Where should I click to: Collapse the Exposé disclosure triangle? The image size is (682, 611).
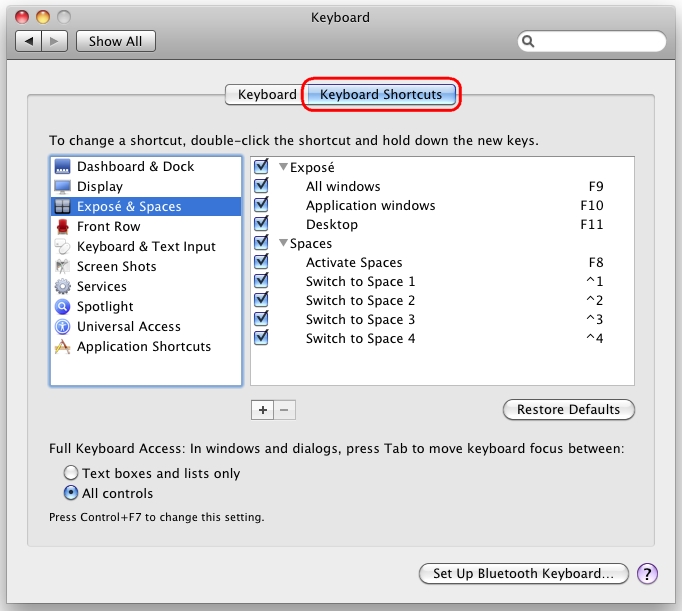pos(284,167)
